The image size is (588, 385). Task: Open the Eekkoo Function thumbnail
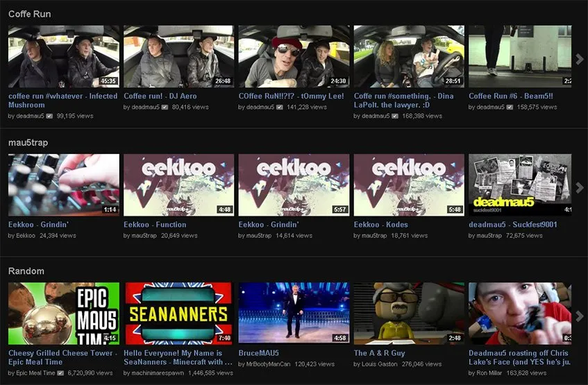[x=179, y=185]
